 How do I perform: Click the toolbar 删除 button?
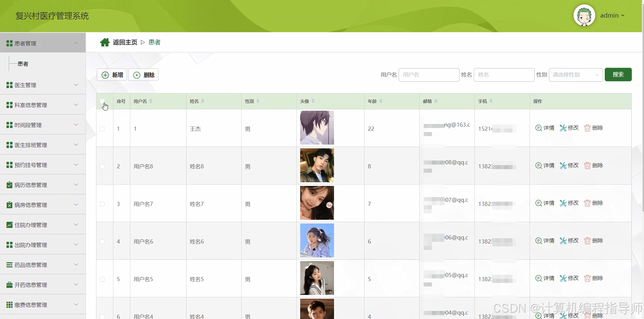pyautogui.click(x=143, y=75)
